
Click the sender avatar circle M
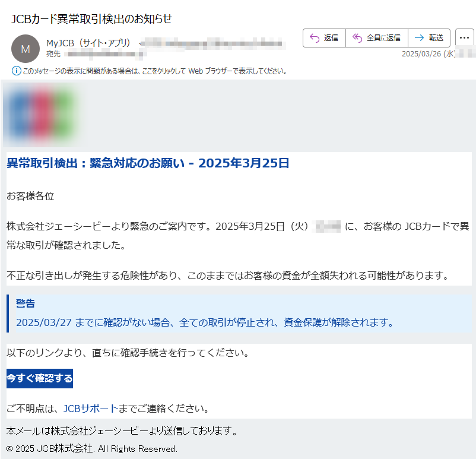(26, 49)
